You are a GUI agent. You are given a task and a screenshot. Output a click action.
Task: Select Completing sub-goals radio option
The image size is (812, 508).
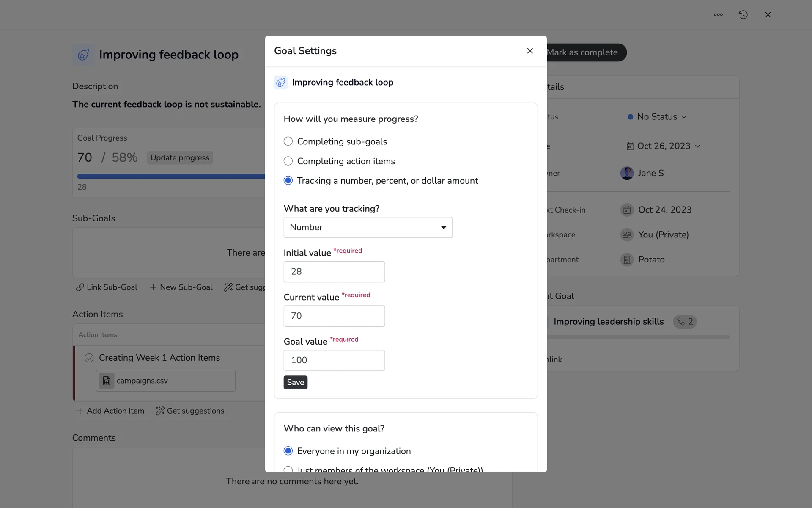click(288, 141)
